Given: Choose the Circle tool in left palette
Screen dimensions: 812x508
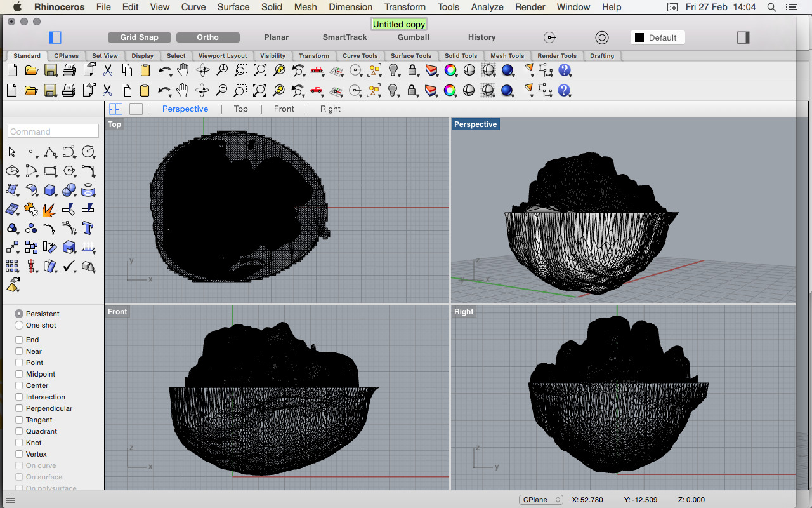Looking at the screenshot, I should click(x=88, y=152).
